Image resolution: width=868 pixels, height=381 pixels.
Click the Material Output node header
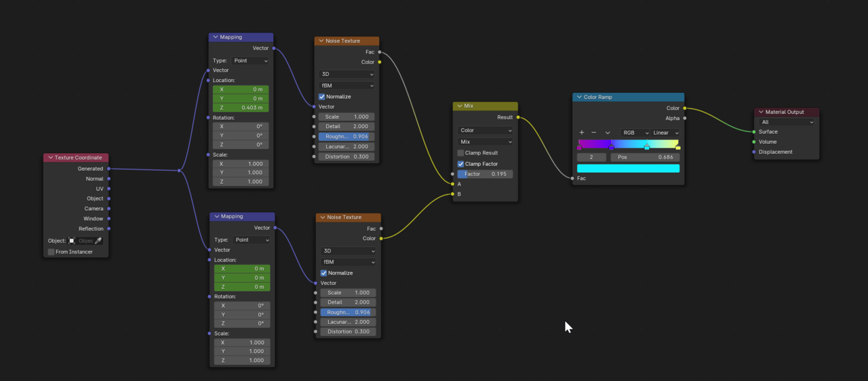pos(787,112)
